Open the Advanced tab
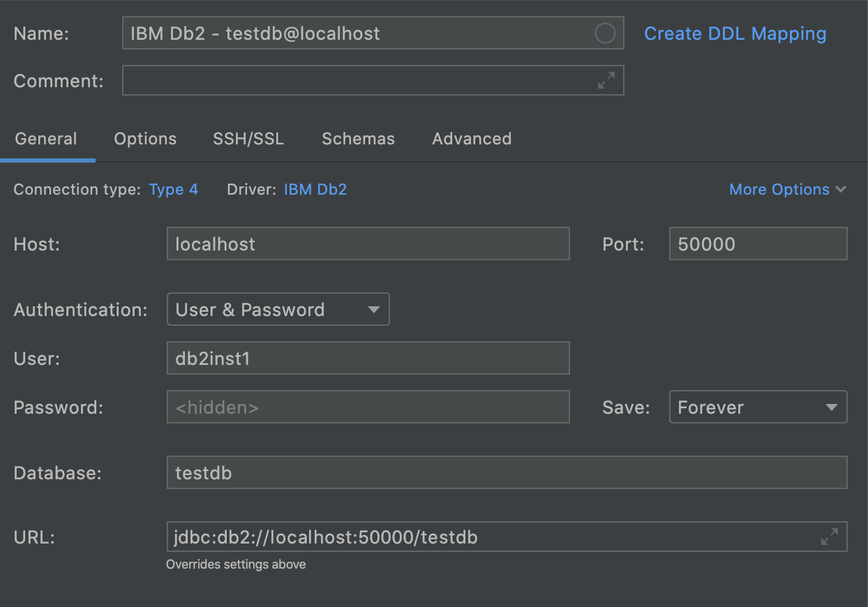Image resolution: width=868 pixels, height=607 pixels. (472, 139)
